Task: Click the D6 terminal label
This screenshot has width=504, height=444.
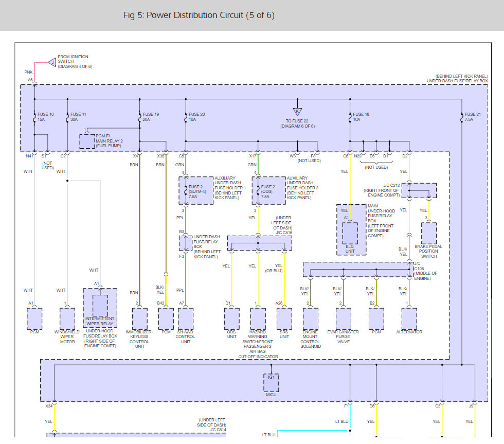Action: (x=372, y=406)
